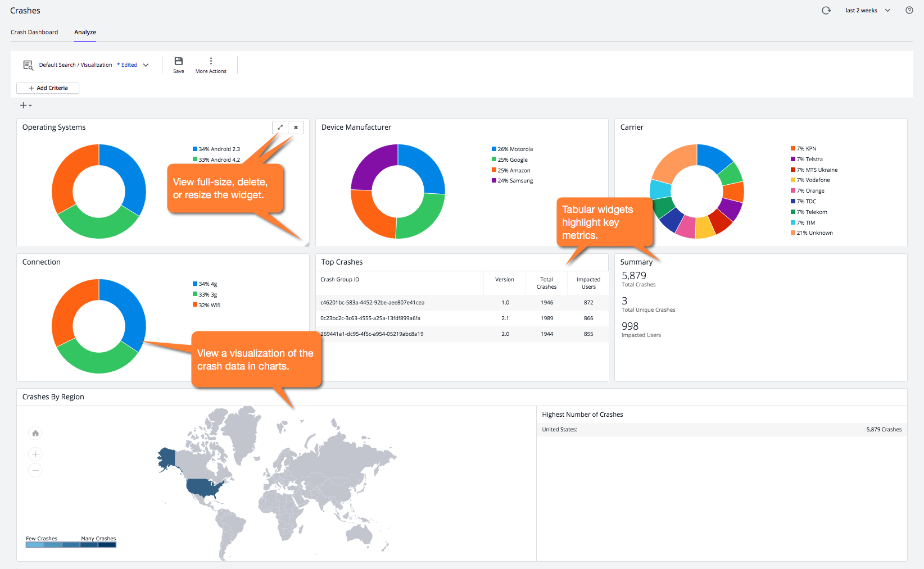Open the help panel
This screenshot has width=924, height=569.
click(909, 10)
